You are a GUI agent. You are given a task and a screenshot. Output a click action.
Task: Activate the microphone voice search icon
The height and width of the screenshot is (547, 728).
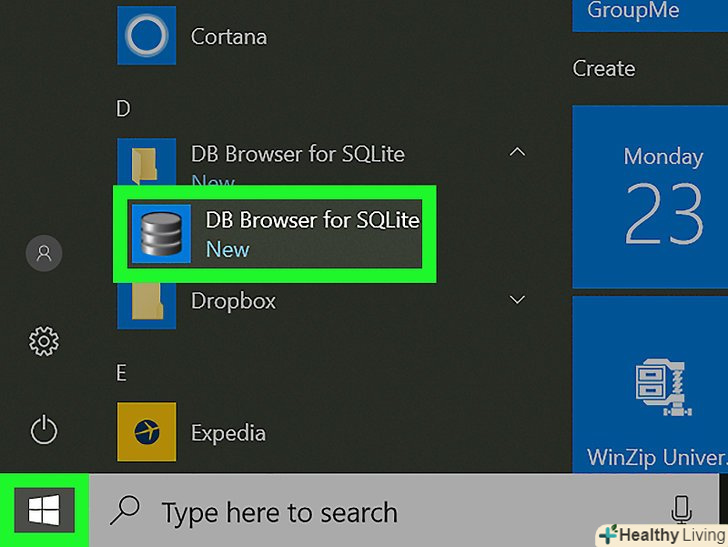681,510
